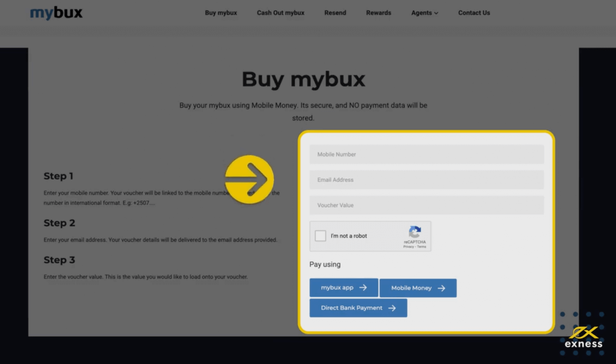616x364 pixels.
Task: Click the Step 3 heading
Action: click(59, 260)
